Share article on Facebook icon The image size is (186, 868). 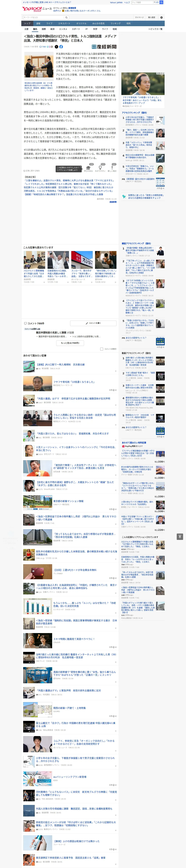point(61,47)
